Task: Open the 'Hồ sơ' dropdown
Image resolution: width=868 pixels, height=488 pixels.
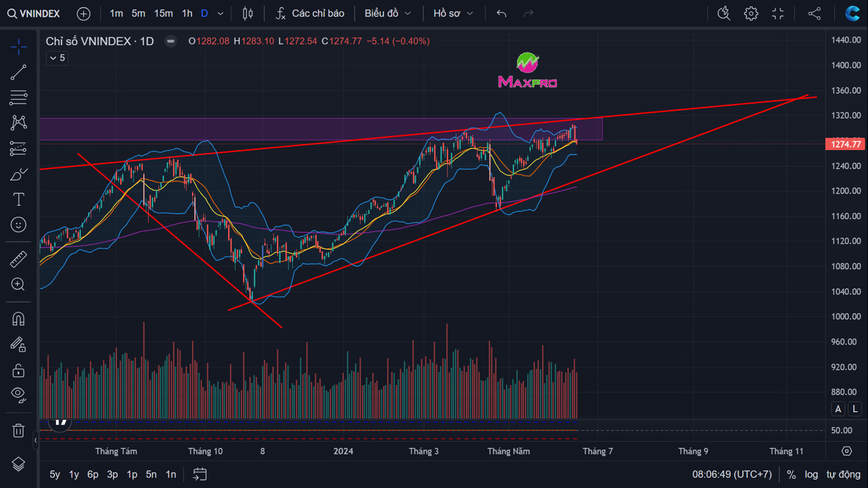Action: [453, 13]
